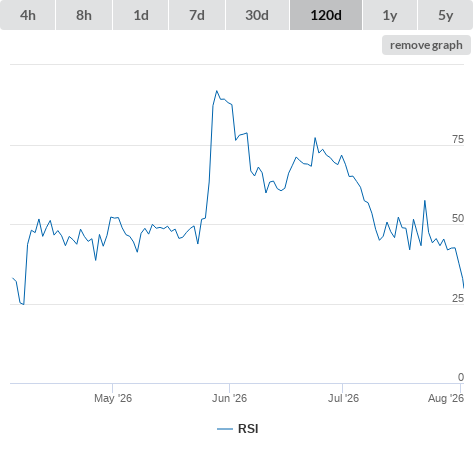The width and height of the screenshot is (474, 455).
Task: Choose the 30d time range tab
Action: 257,15
